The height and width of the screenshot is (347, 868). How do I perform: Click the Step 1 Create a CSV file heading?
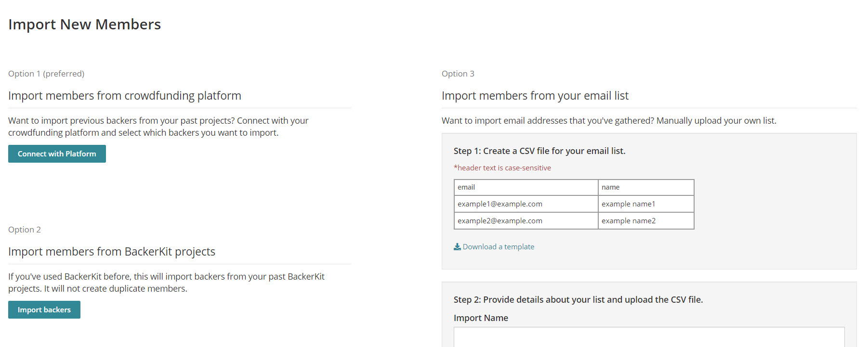[539, 151]
